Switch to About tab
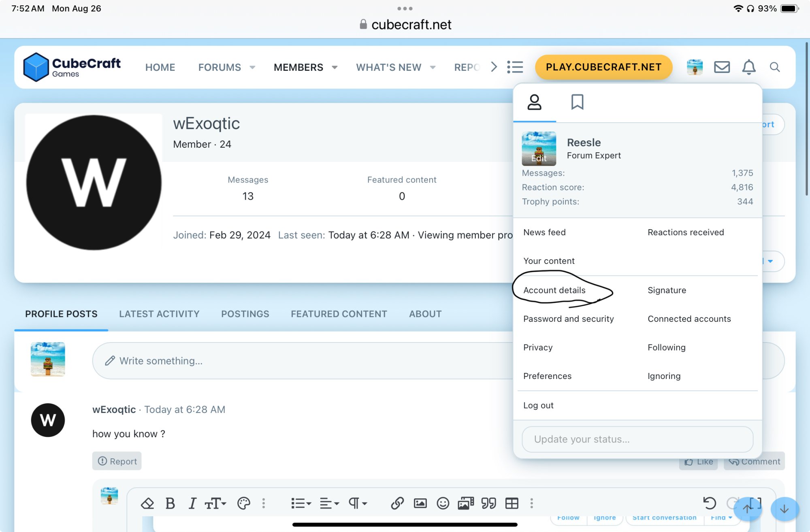810x532 pixels. tap(425, 314)
